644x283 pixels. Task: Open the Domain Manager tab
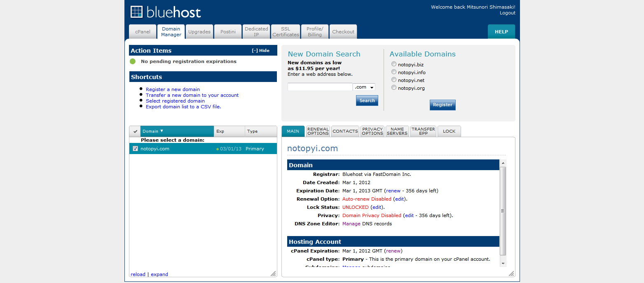171,32
